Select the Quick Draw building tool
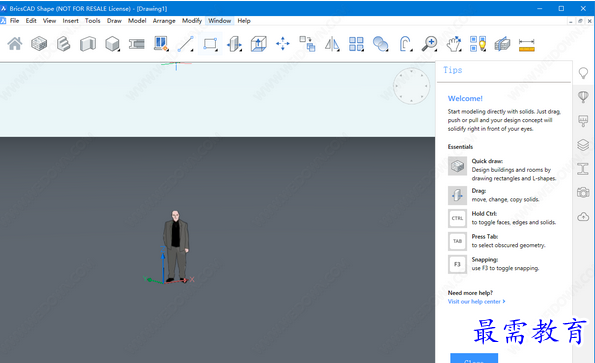595x363 pixels. point(39,44)
